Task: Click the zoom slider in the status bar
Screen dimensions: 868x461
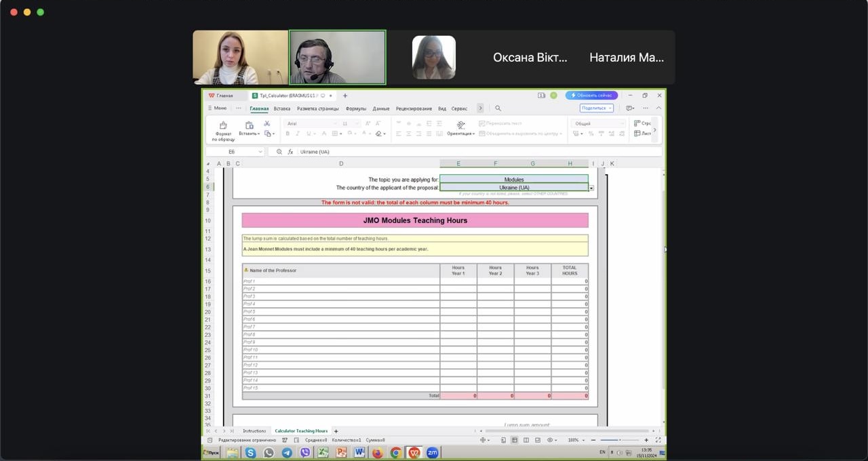Action: pos(619,440)
